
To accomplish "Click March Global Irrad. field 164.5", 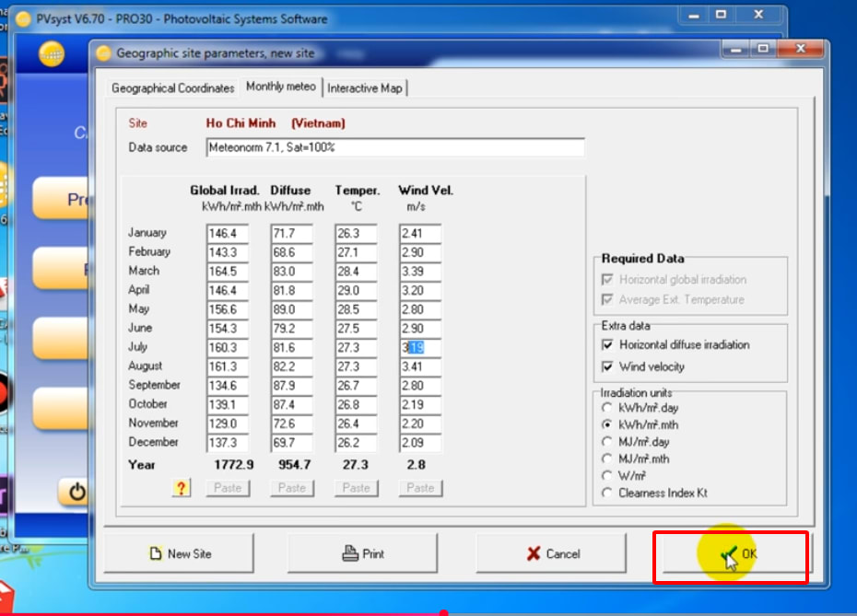I will pyautogui.click(x=228, y=272).
